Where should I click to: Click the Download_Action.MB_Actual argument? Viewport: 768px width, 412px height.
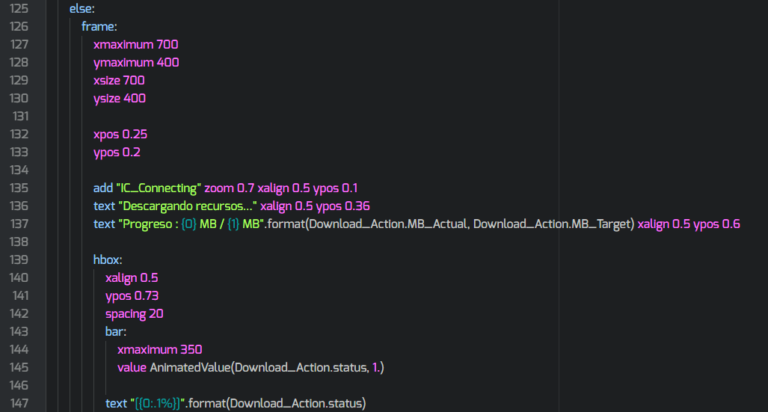point(387,224)
